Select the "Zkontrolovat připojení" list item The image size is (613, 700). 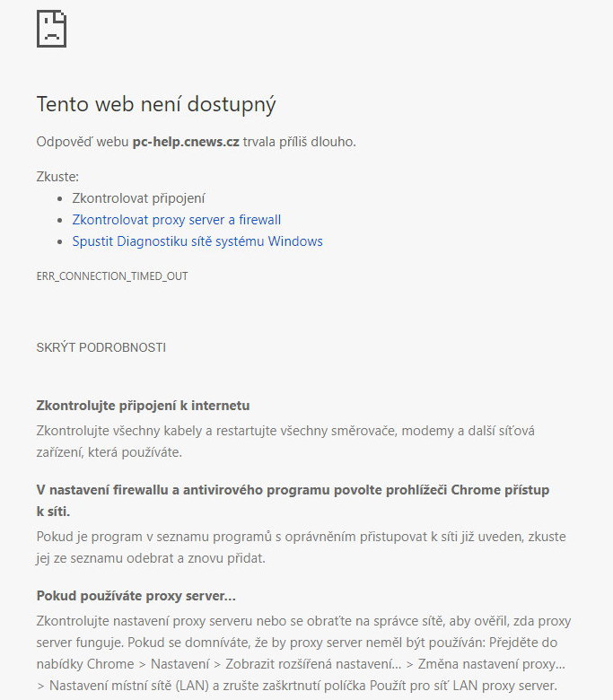(x=138, y=198)
